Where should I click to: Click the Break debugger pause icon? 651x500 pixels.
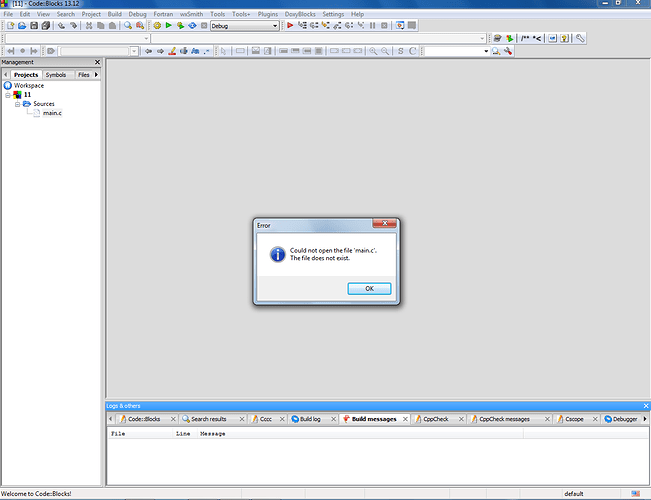[372, 26]
